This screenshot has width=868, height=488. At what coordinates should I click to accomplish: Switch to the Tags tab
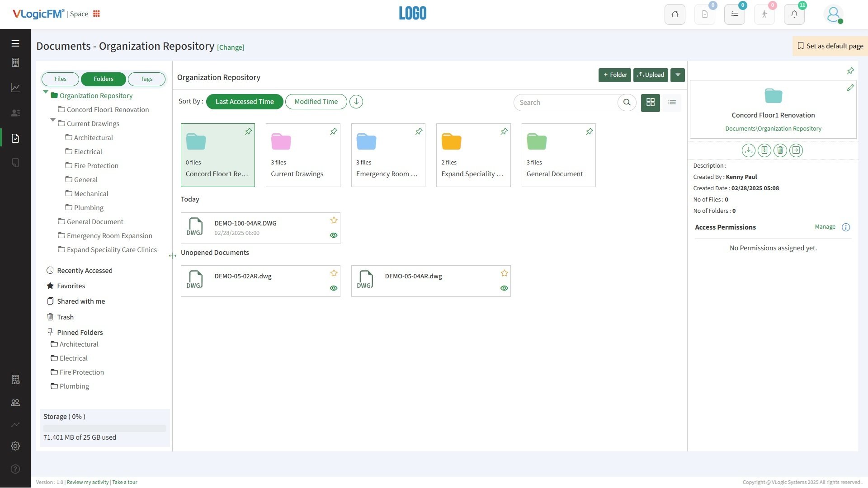(146, 79)
